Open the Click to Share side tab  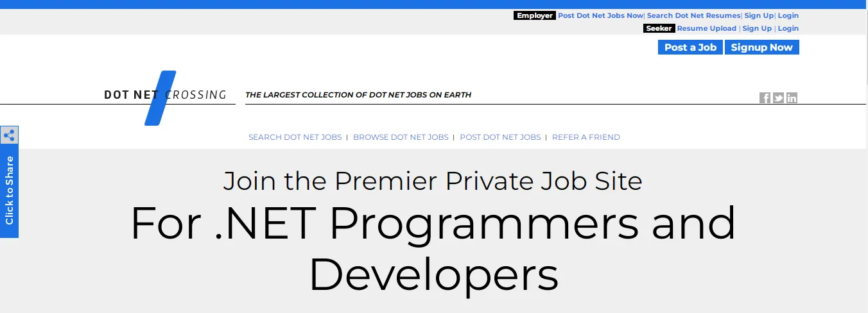coord(9,190)
